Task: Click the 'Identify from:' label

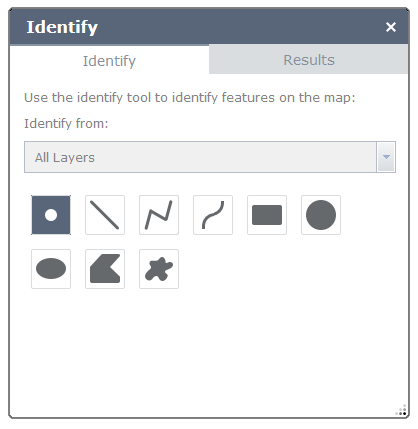Action: click(x=66, y=124)
